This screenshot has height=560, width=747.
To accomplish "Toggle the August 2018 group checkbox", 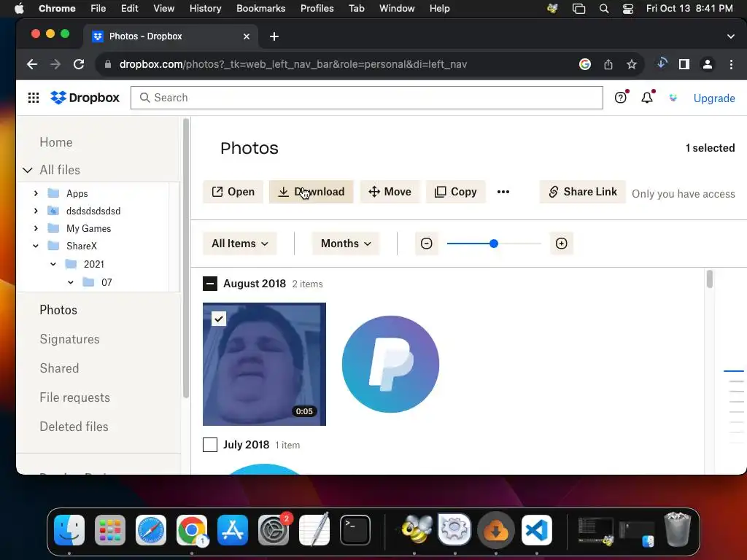I will (210, 284).
